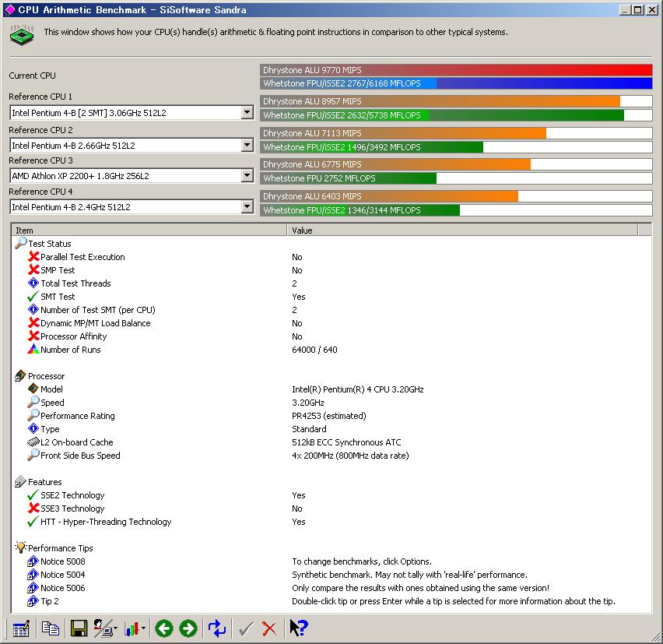
Task: Click Intel Pentium 4-B 2.4GHz combo text
Action: pyautogui.click(x=71, y=207)
